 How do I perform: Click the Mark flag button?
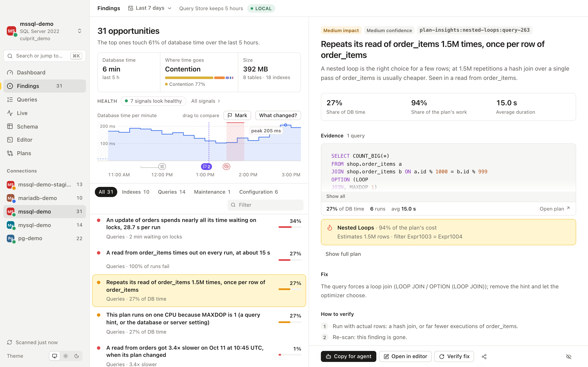pos(237,115)
